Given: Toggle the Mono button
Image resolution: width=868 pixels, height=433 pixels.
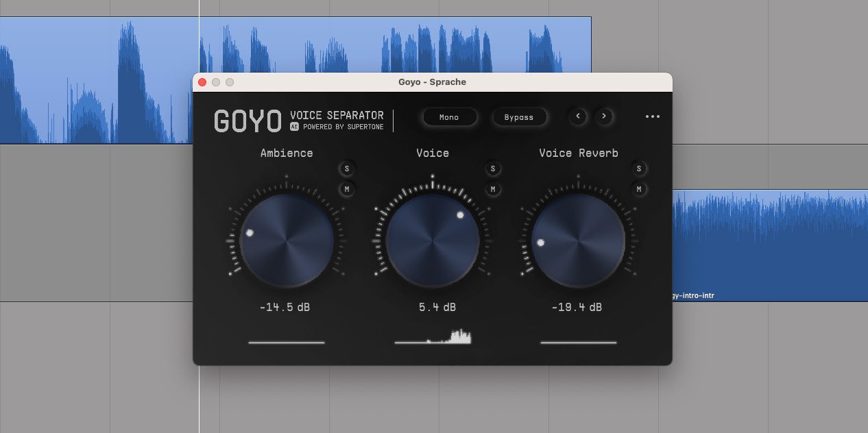Looking at the screenshot, I should [449, 117].
